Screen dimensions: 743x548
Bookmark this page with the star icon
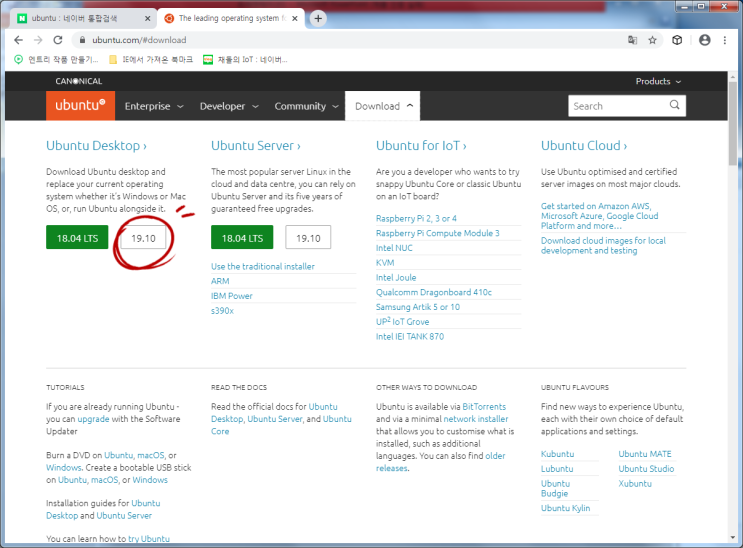coord(652,40)
